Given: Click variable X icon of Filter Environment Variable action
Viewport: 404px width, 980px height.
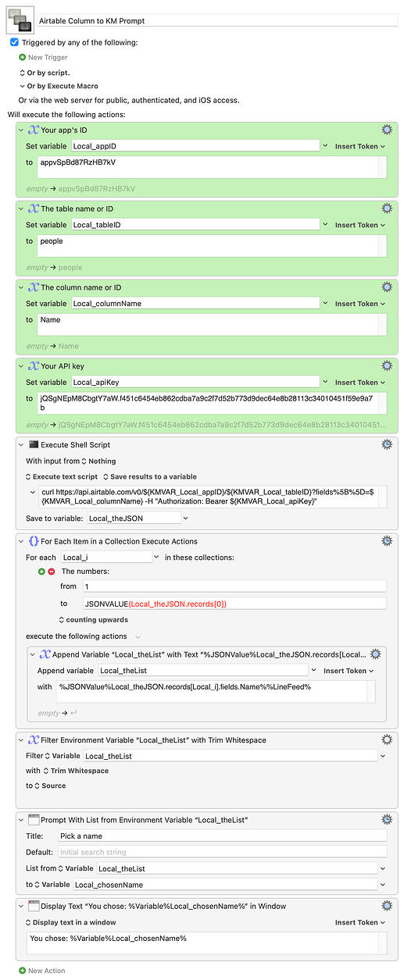Looking at the screenshot, I should pos(34,739).
